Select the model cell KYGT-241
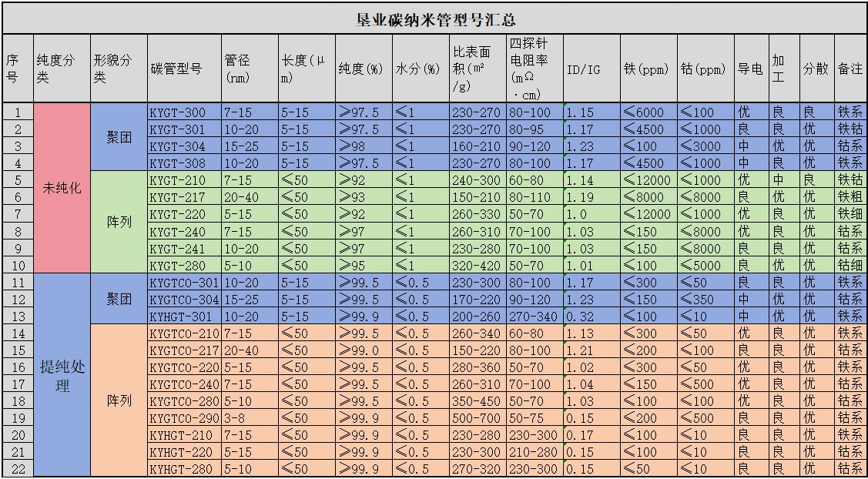 (184, 248)
